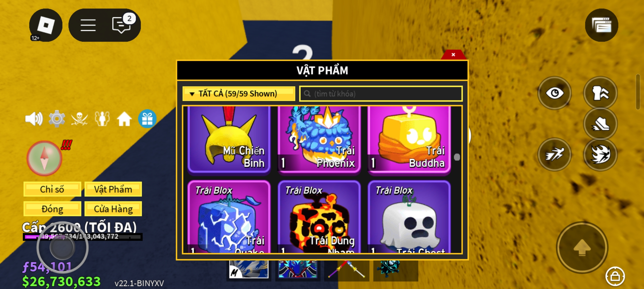Open settings gear icon
This screenshot has width=644, height=289.
[x=57, y=119]
